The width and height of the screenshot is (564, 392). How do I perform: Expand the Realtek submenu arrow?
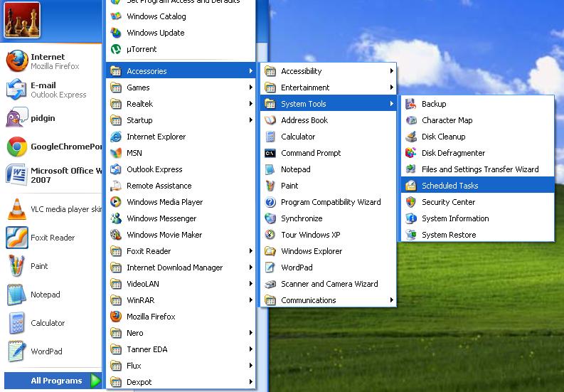[x=251, y=104]
